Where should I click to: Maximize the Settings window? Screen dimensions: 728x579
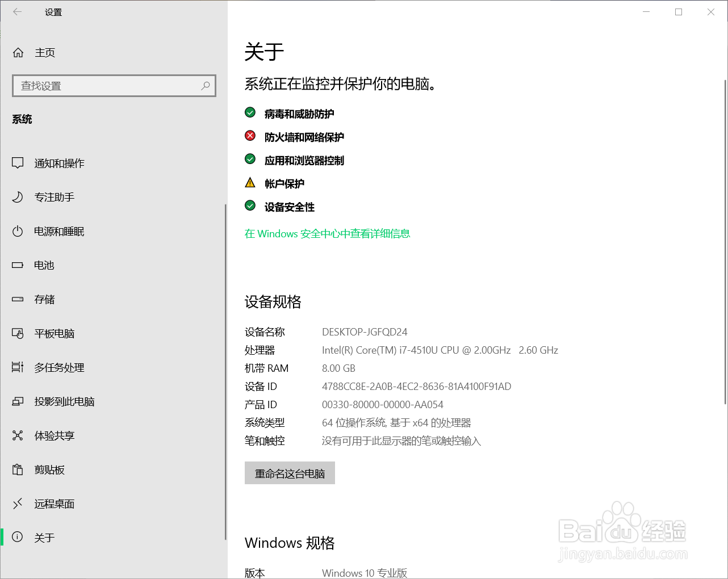click(x=679, y=12)
